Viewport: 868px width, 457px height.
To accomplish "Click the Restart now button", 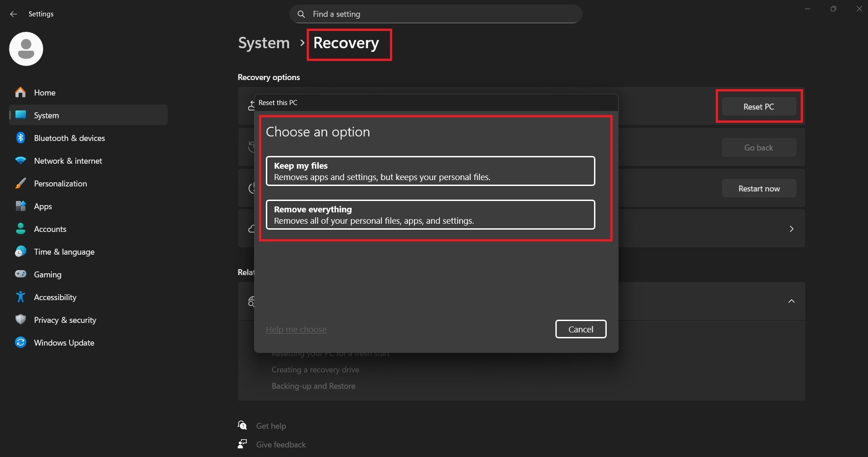I will [x=758, y=188].
